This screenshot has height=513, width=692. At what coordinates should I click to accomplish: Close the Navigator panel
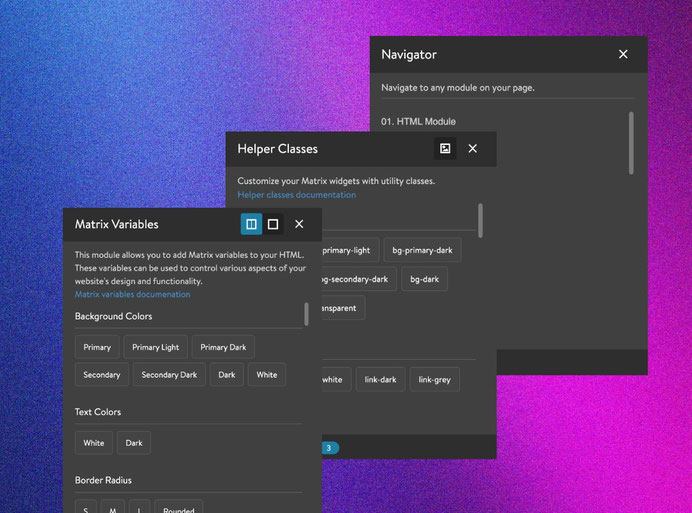click(x=623, y=54)
